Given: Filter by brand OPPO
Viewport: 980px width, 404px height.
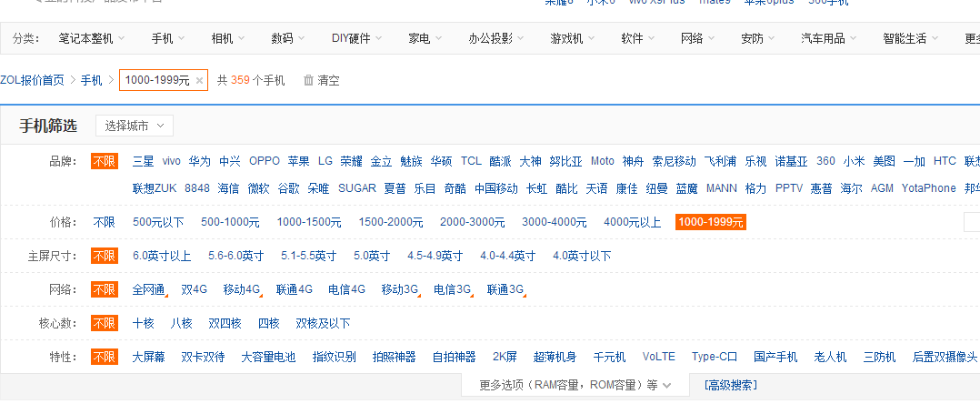Looking at the screenshot, I should pos(265,161).
